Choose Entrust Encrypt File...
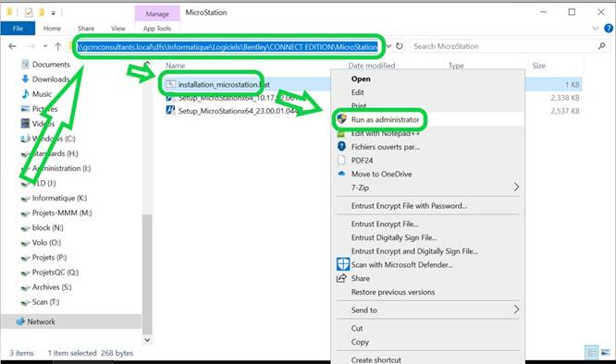The image size is (616, 364). tap(385, 224)
